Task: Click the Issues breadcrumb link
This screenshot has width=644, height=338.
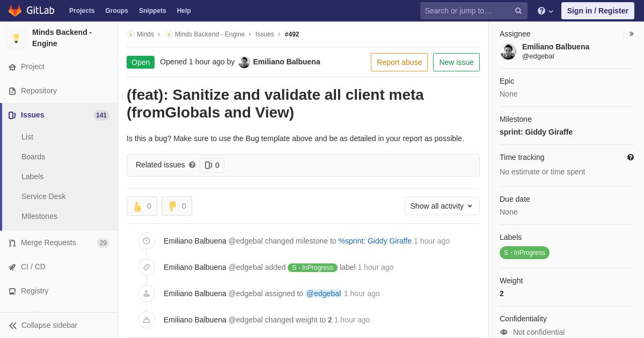Action: (x=265, y=34)
